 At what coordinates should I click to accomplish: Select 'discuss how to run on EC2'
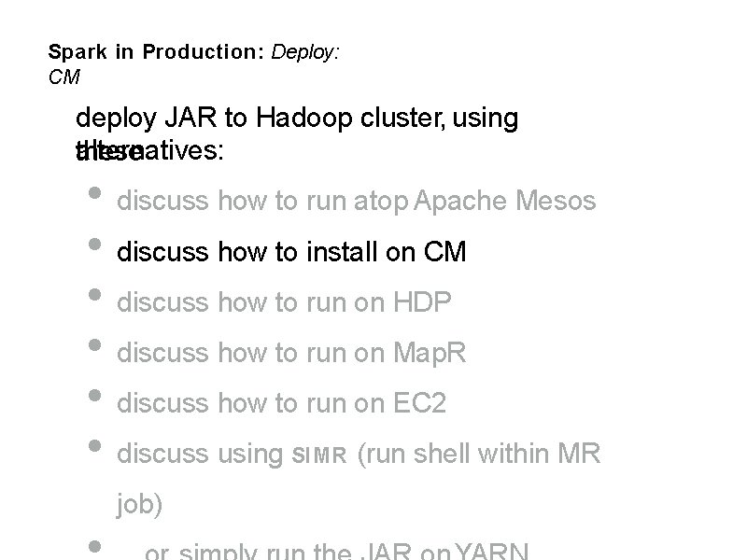coord(282,403)
